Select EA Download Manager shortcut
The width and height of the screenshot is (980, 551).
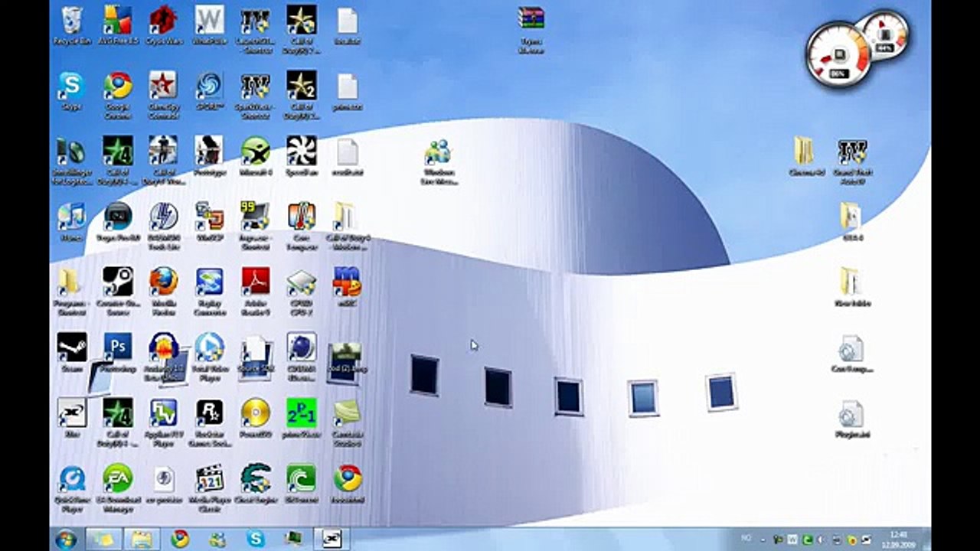[x=117, y=489]
